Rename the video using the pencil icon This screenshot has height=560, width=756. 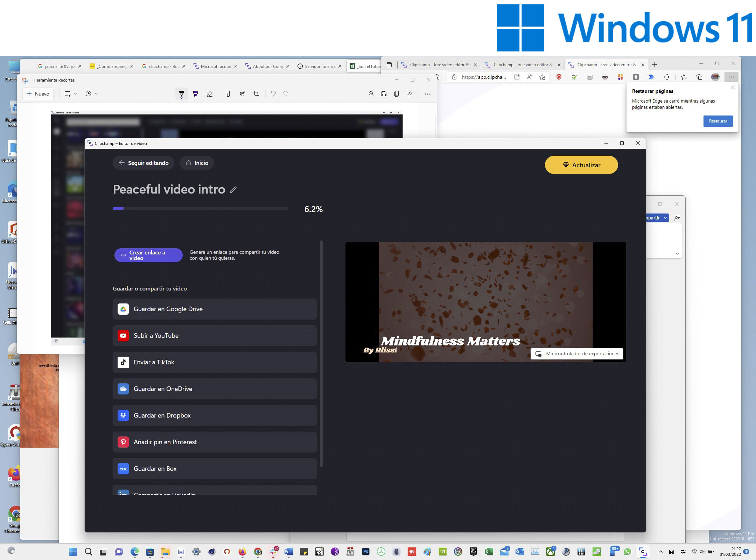[233, 189]
